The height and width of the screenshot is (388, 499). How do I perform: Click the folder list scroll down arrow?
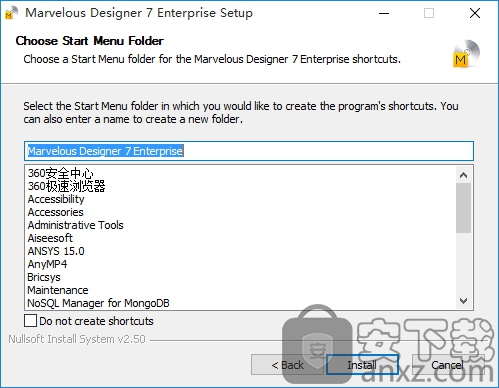pyautogui.click(x=463, y=301)
